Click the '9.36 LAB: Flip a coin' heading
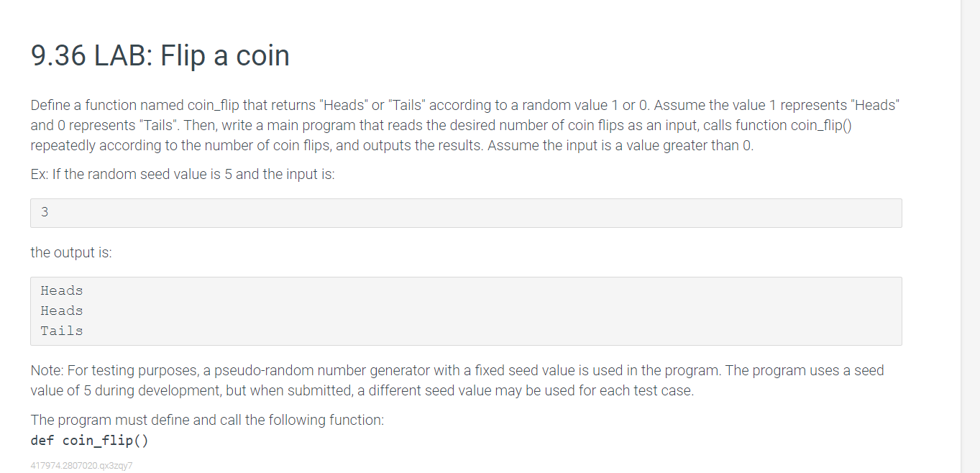 (160, 56)
